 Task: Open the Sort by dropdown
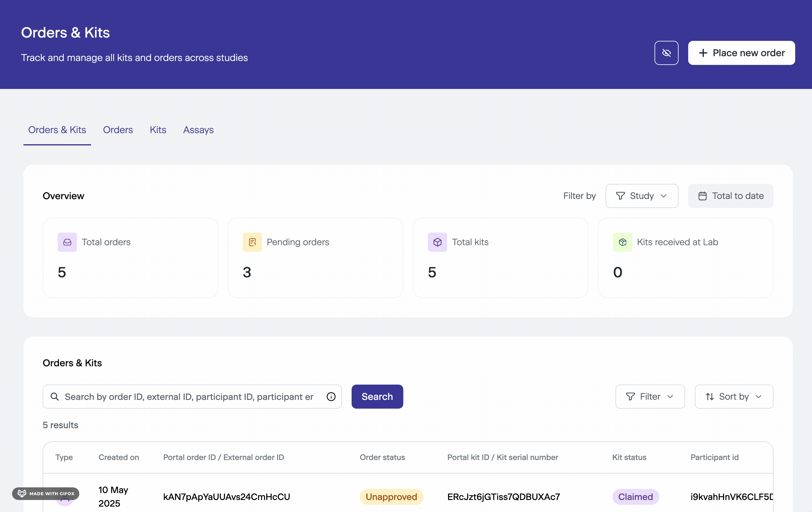[x=734, y=397]
